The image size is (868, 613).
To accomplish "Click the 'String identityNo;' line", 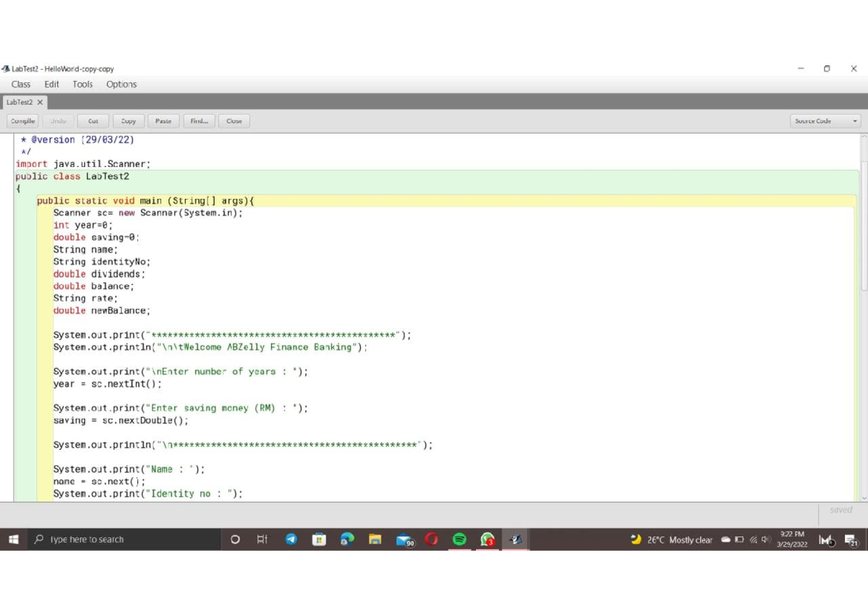I will click(102, 262).
